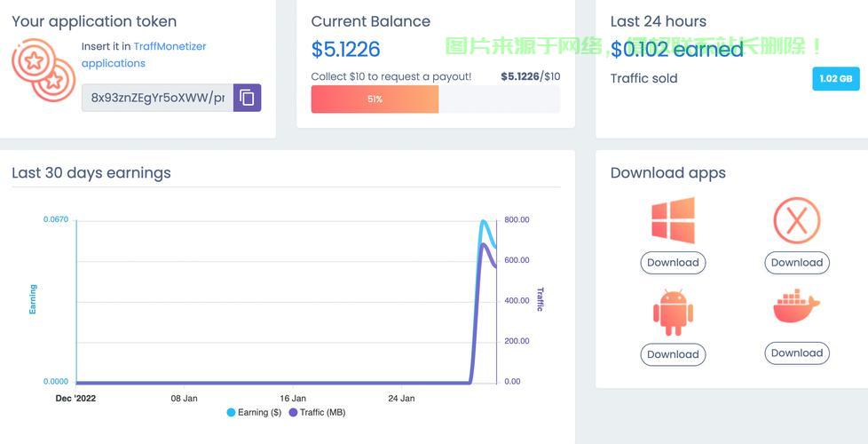Image resolution: width=868 pixels, height=444 pixels.
Task: Download the Docker app
Action: [796, 353]
